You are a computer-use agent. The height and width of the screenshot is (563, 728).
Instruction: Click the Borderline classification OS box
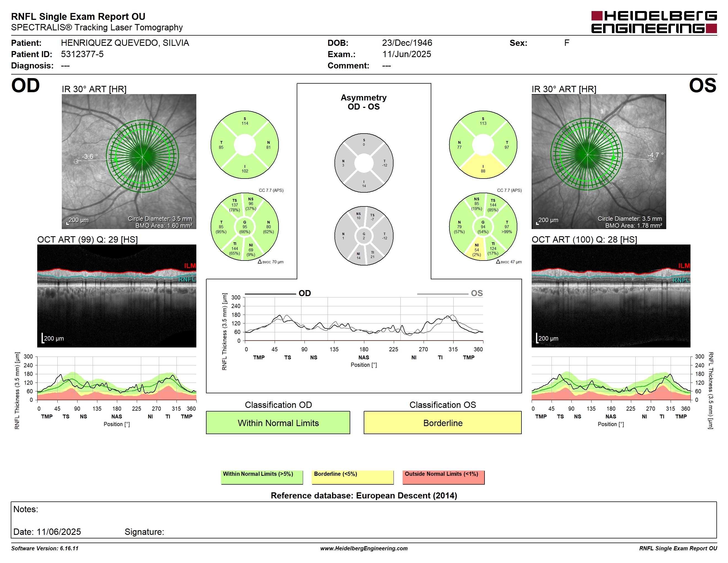pos(443,423)
